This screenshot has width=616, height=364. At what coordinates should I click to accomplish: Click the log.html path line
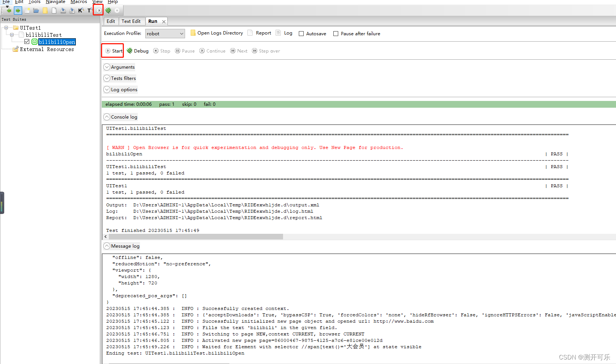(209, 211)
